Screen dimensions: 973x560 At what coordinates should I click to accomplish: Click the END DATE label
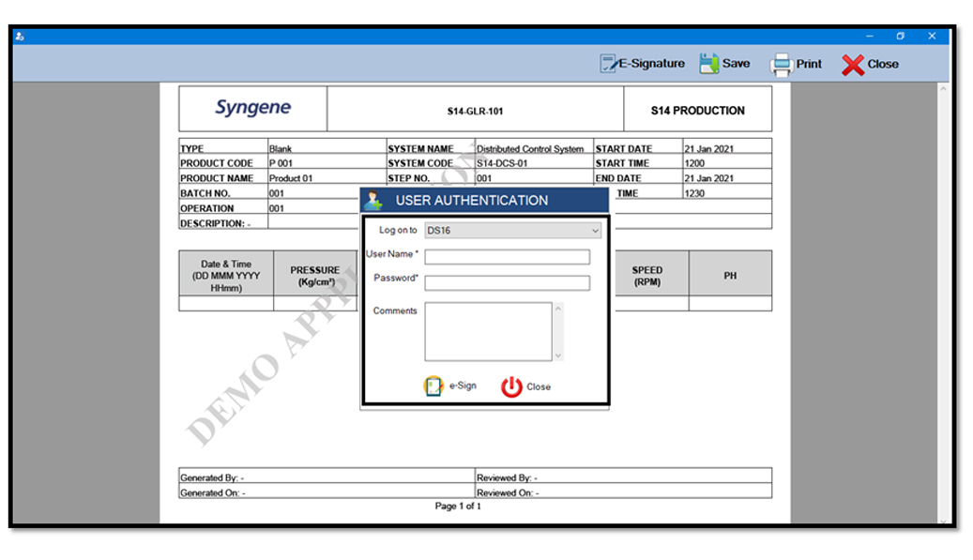click(x=618, y=178)
